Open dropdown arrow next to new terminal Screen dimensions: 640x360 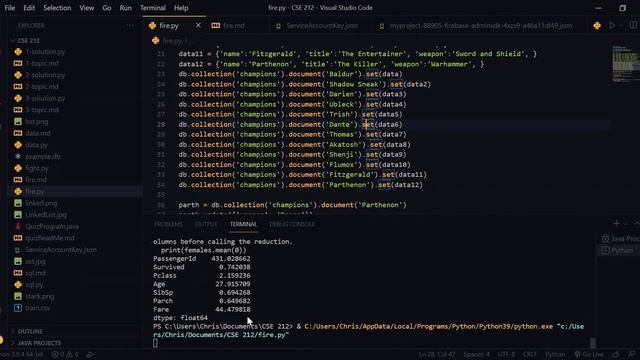click(625, 224)
